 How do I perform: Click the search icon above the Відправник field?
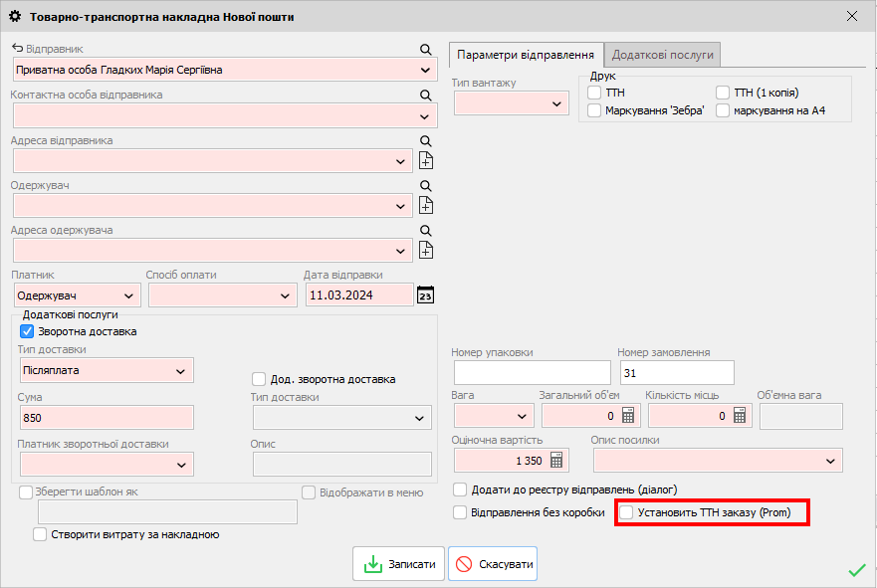[425, 50]
